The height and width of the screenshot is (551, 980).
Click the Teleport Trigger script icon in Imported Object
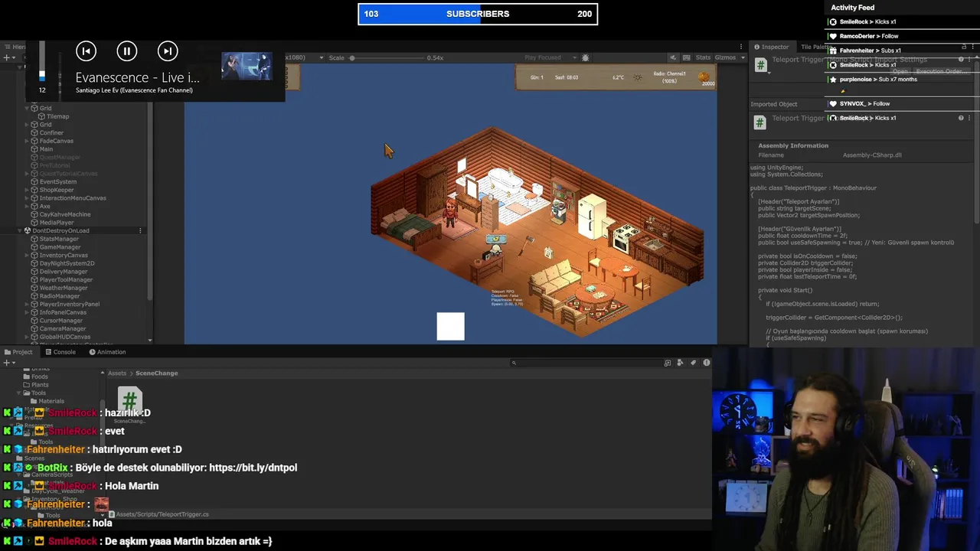pyautogui.click(x=759, y=122)
